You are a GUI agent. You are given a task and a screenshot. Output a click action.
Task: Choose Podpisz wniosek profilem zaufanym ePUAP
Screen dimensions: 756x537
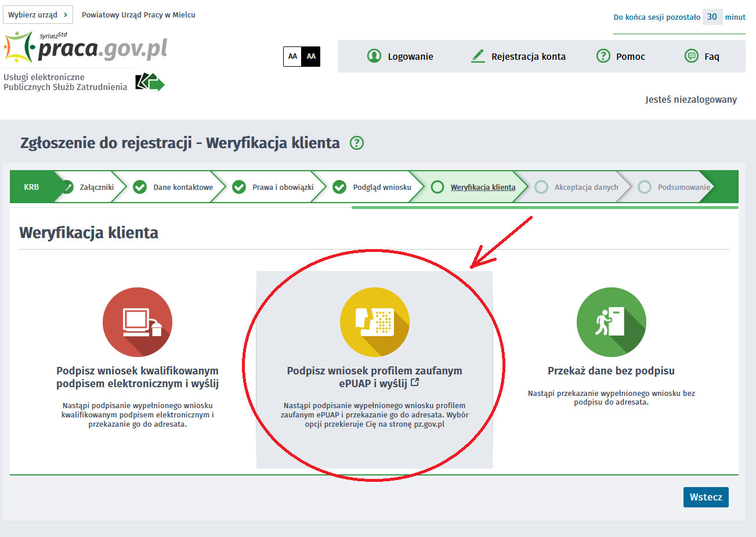coord(375,377)
